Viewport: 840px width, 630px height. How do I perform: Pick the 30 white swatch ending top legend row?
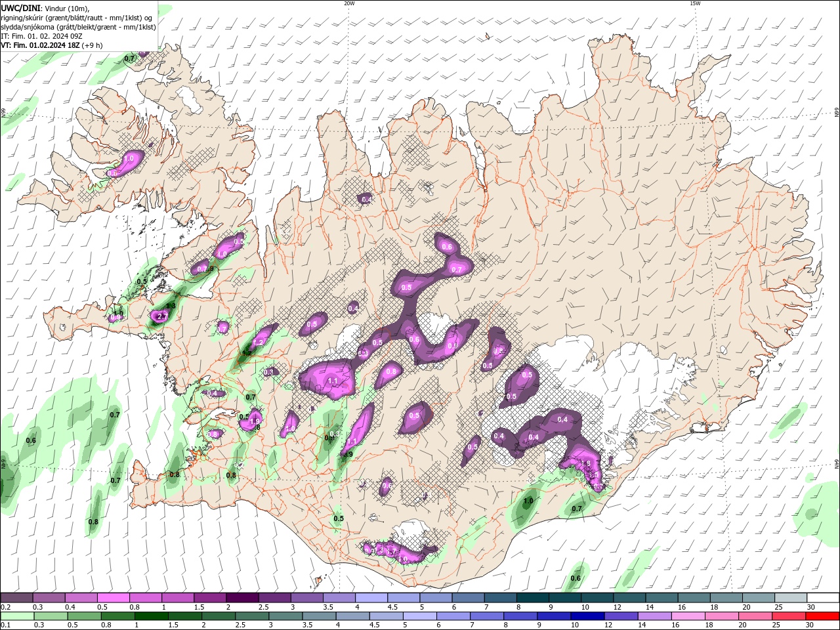822,598
